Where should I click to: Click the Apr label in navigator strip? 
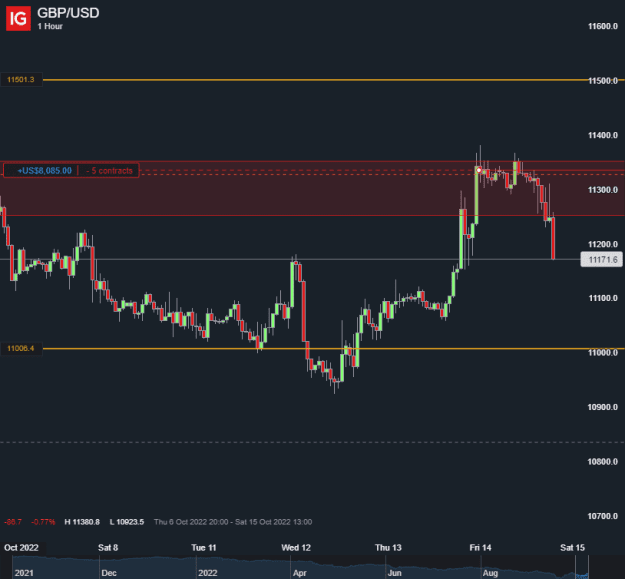[300, 573]
